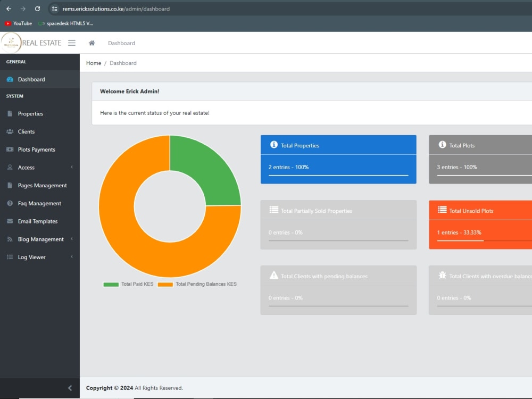Expand the Log Viewer menu item
Image resolution: width=532 pixels, height=399 pixels.
[40, 257]
